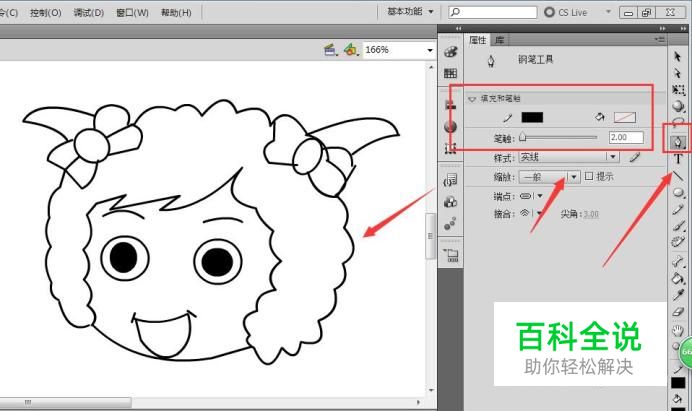Select the Pen tool in the tools panel
The width and height of the screenshot is (692, 411).
pyautogui.click(x=678, y=142)
